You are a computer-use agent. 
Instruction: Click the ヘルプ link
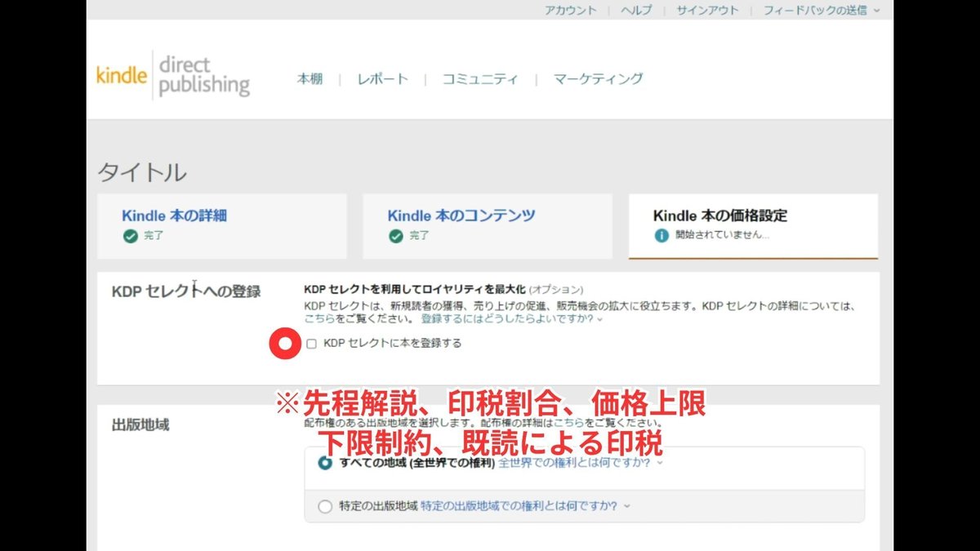click(x=636, y=11)
